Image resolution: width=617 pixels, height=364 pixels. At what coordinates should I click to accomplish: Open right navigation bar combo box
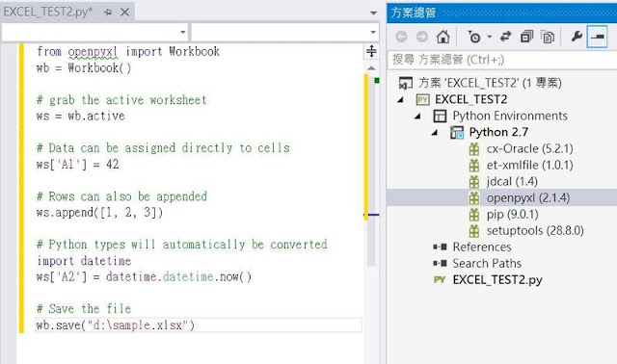pyautogui.click(x=285, y=32)
